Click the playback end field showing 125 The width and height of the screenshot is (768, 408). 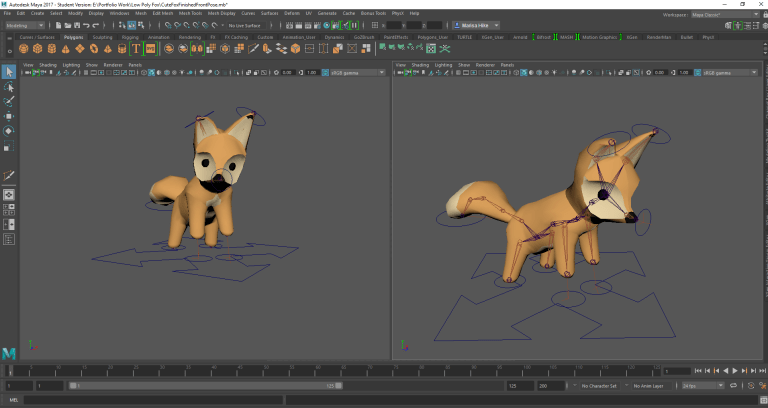click(x=520, y=386)
